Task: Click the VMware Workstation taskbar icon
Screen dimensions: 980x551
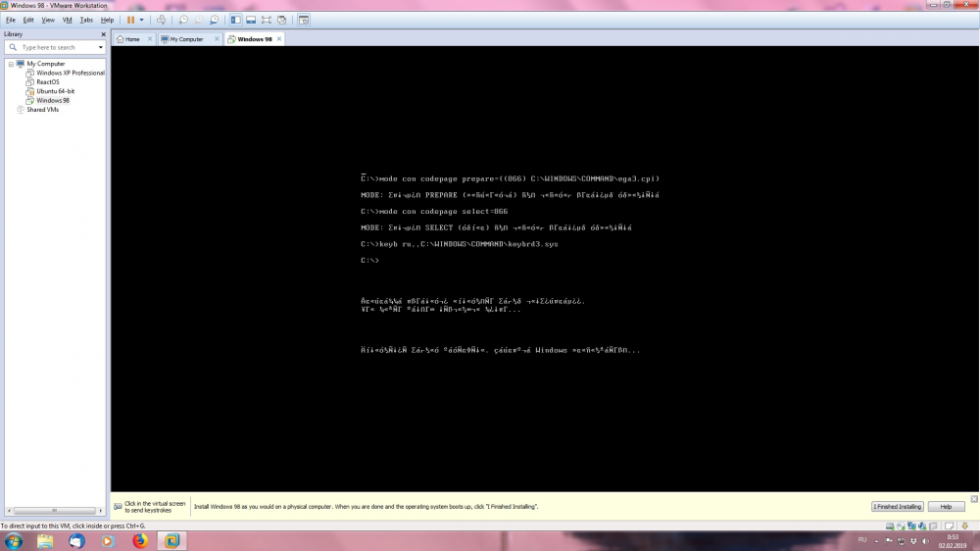Action: click(x=171, y=541)
